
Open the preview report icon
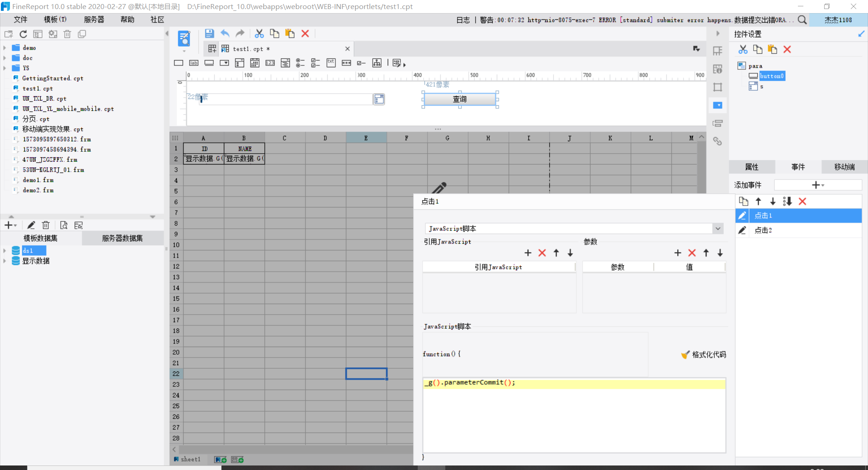(184, 38)
